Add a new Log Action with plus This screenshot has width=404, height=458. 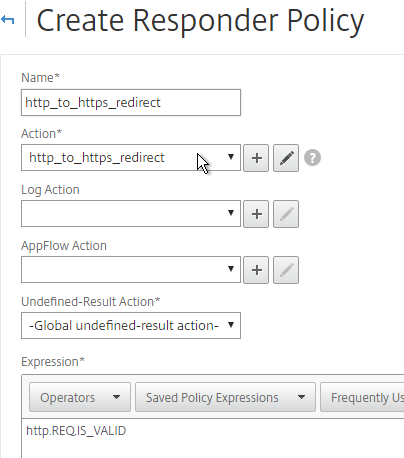coord(256,214)
